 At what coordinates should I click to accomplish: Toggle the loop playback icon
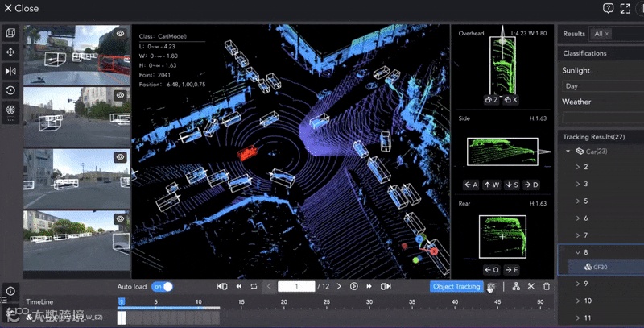coord(254,286)
